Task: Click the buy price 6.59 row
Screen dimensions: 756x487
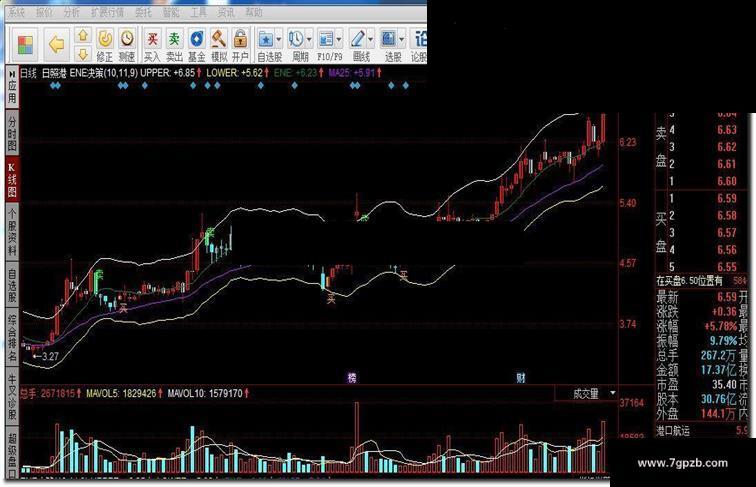Action: pyautogui.click(x=704, y=198)
